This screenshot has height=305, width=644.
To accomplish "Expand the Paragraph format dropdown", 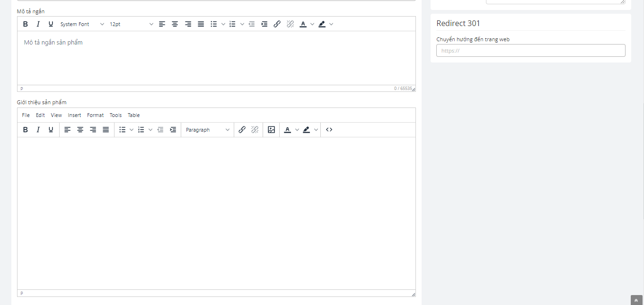I will click(x=207, y=130).
